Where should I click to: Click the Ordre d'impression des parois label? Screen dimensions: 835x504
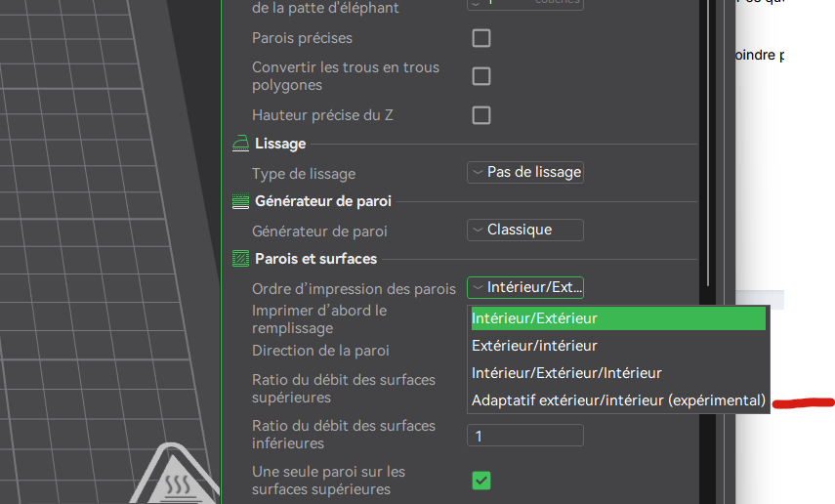click(x=354, y=289)
